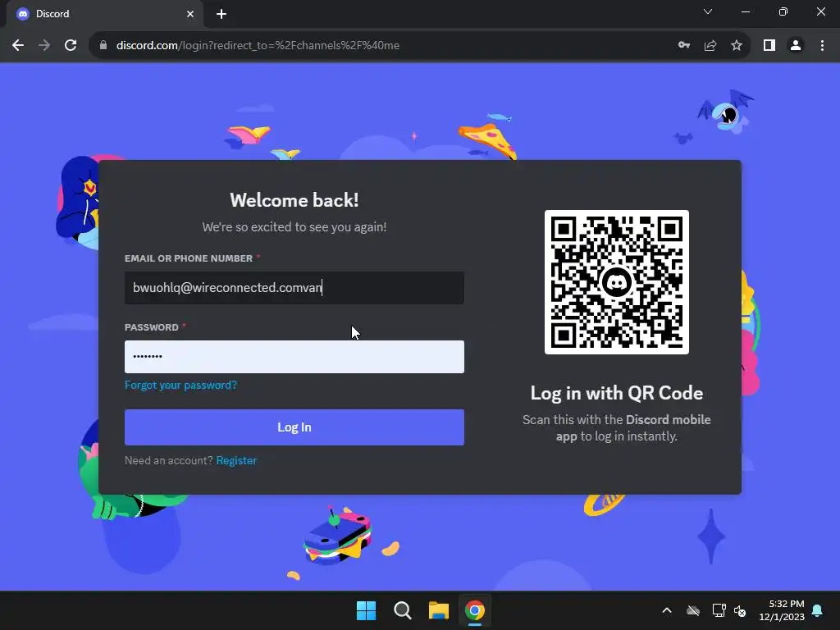Click the Log in with QR Code heading
This screenshot has height=630, width=840.
(x=617, y=393)
